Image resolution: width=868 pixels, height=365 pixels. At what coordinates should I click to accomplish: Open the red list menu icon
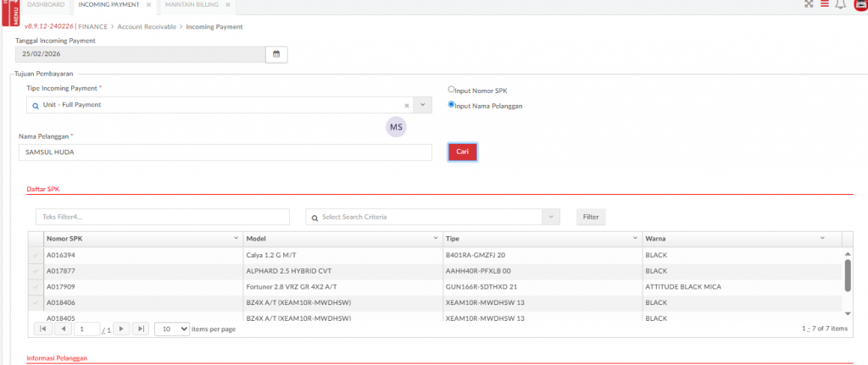(824, 5)
